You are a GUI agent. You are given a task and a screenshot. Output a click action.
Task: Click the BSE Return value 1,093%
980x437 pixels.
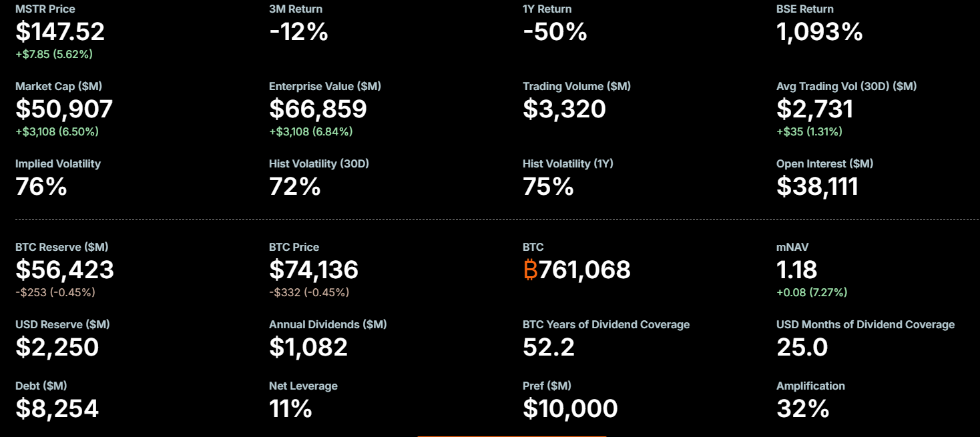coord(820,32)
